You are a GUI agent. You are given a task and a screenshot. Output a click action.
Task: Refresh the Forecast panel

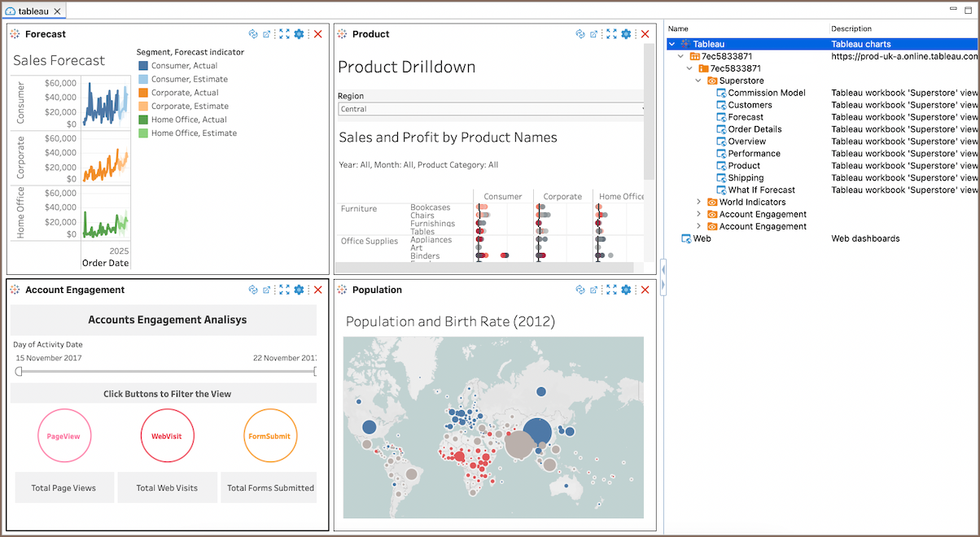[x=253, y=34]
